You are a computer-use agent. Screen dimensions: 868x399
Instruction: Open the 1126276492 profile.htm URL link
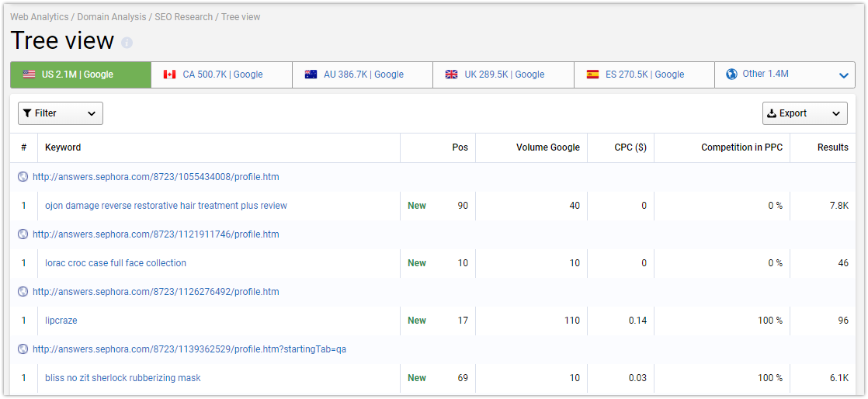point(156,292)
